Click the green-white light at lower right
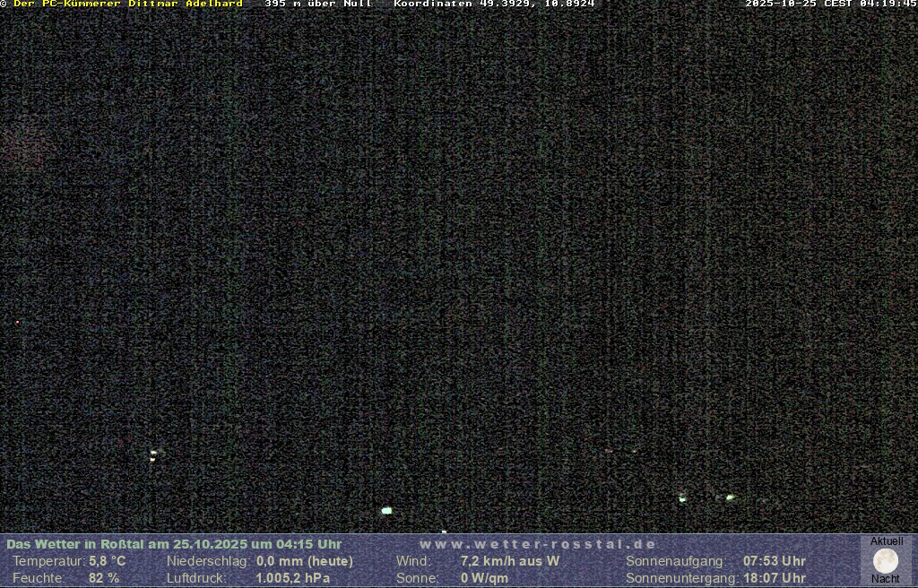918x588 pixels. [x=730, y=497]
